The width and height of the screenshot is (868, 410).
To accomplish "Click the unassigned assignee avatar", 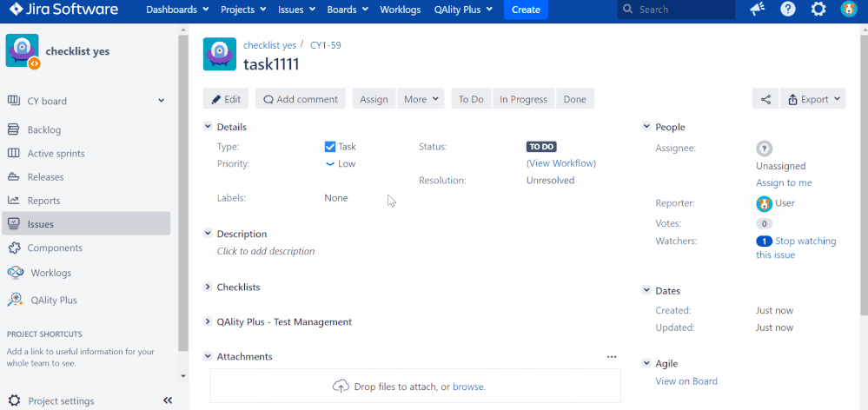I will [764, 149].
